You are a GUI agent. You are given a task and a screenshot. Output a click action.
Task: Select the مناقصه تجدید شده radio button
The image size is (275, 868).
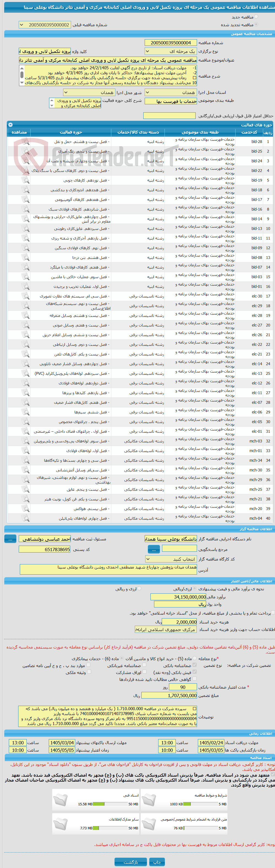click(x=256, y=24)
